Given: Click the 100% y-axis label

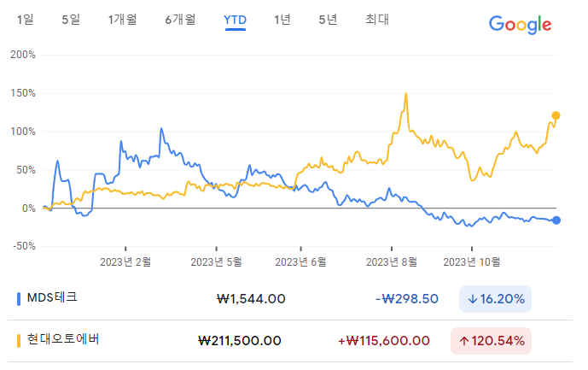Looking at the screenshot, I should point(23,132).
